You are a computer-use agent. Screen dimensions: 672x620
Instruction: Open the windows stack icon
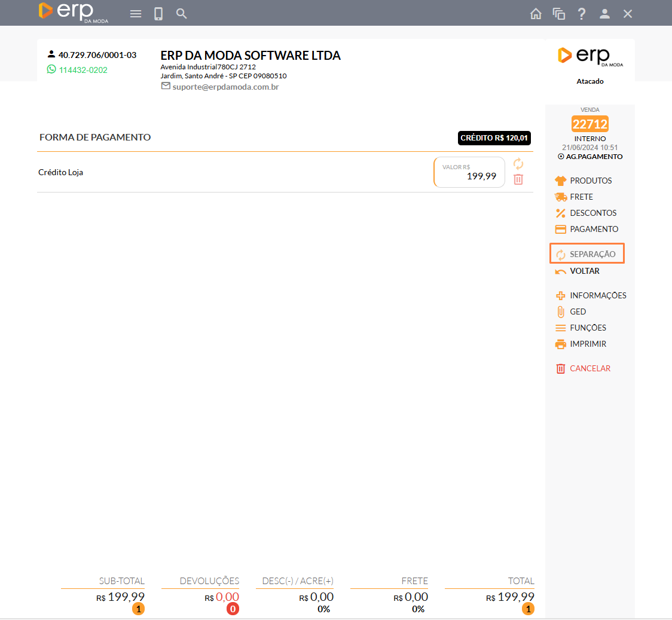tap(559, 14)
